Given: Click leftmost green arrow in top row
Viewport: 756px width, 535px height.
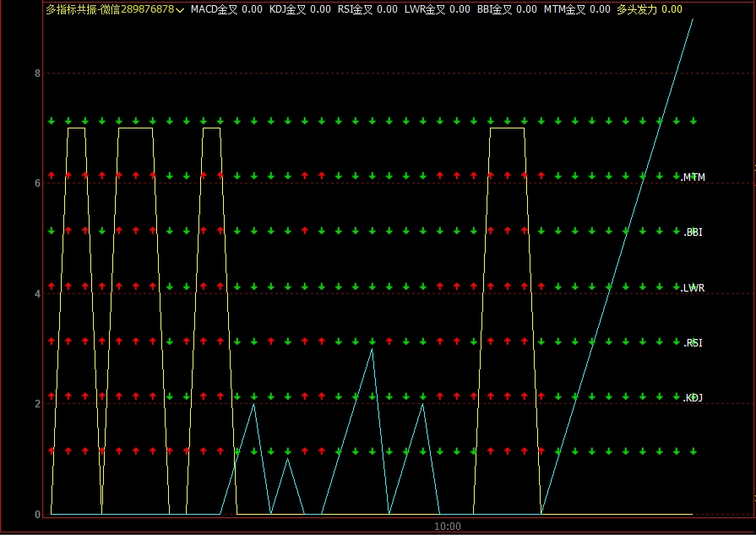Looking at the screenshot, I should pyautogui.click(x=52, y=121).
